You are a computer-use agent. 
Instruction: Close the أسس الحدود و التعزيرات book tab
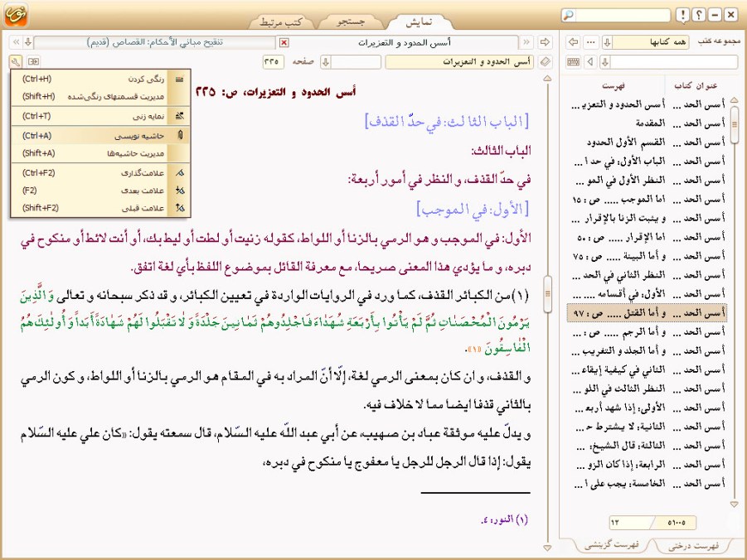(284, 42)
